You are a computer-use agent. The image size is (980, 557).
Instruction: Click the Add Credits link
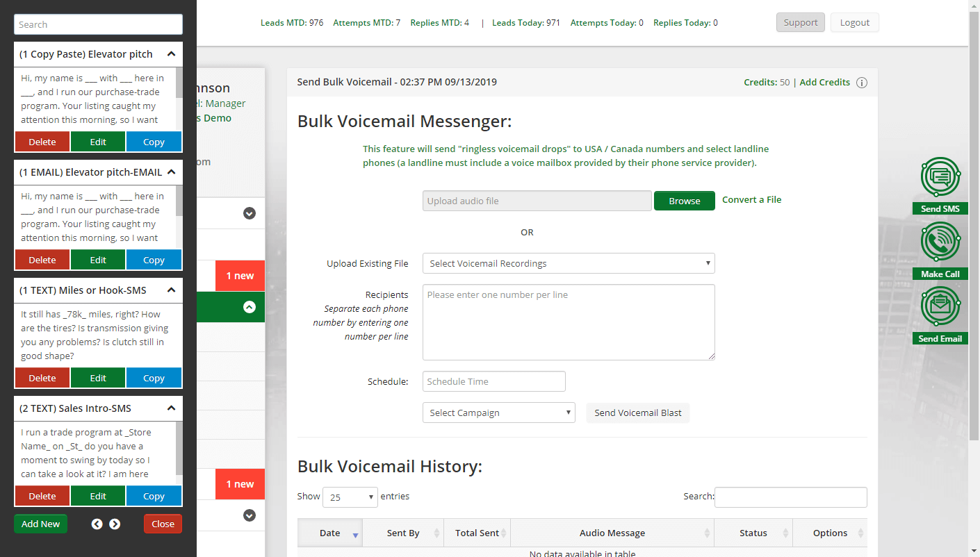[x=825, y=82]
